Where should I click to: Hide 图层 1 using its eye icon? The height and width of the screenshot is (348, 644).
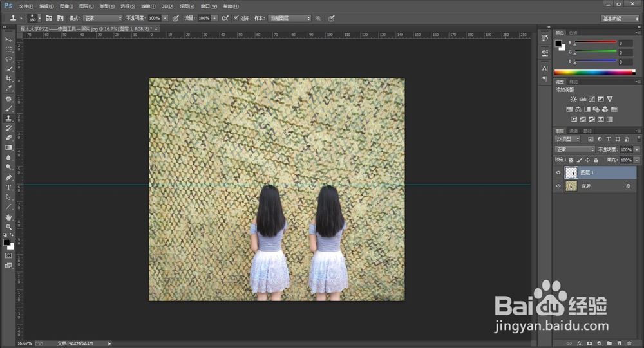(x=558, y=172)
